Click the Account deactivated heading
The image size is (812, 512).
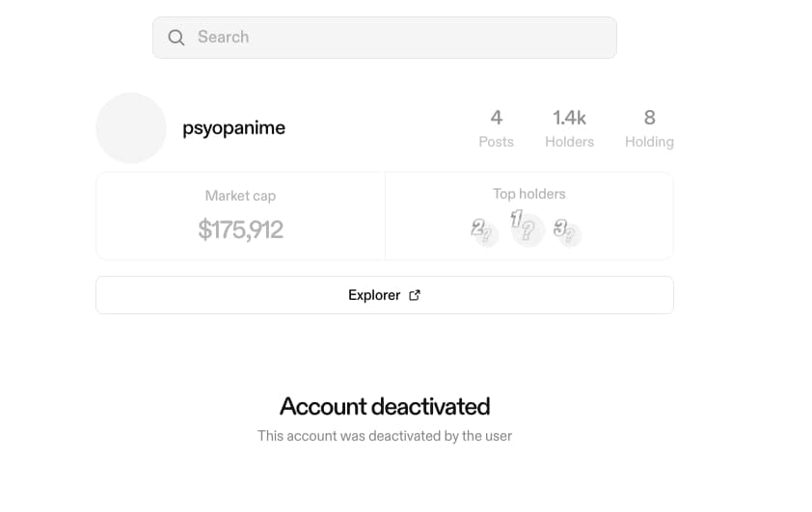click(x=385, y=406)
